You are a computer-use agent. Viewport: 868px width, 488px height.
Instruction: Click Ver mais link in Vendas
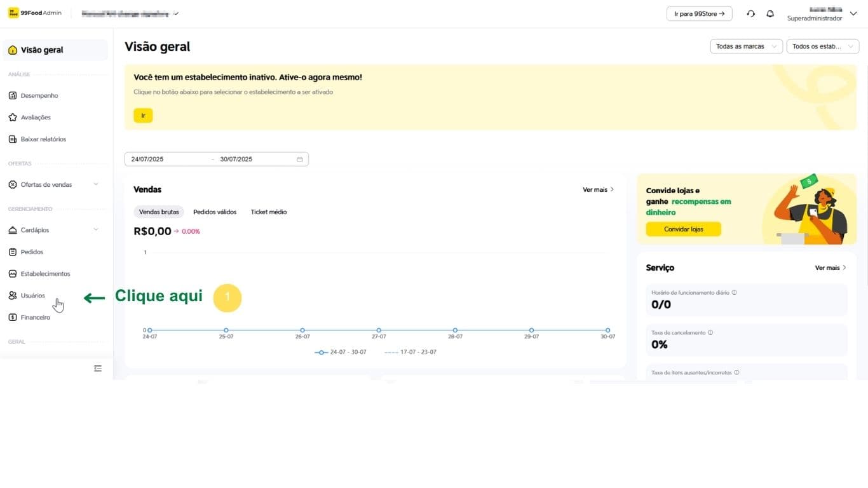(x=598, y=190)
